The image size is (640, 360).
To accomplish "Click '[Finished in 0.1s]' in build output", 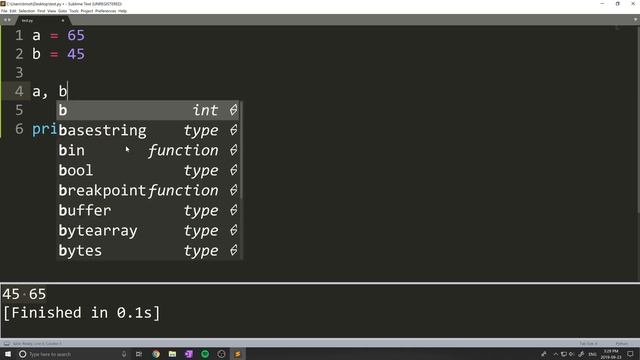I will 82,313.
